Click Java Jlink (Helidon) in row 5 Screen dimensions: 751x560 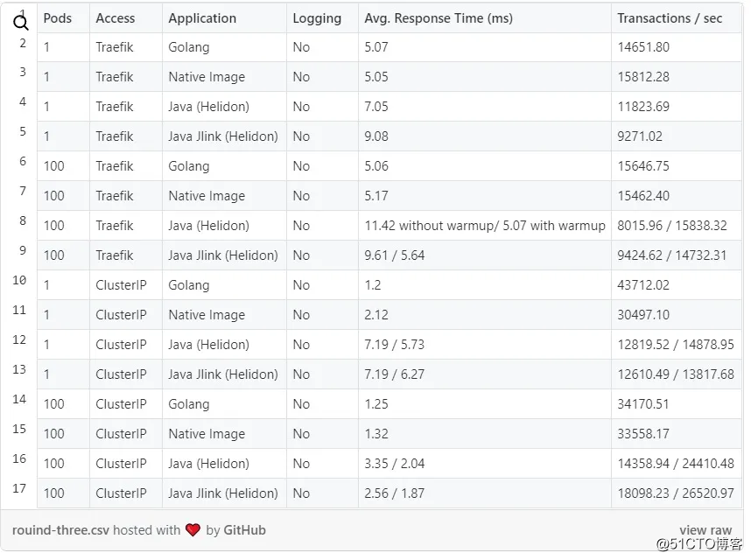[223, 136]
